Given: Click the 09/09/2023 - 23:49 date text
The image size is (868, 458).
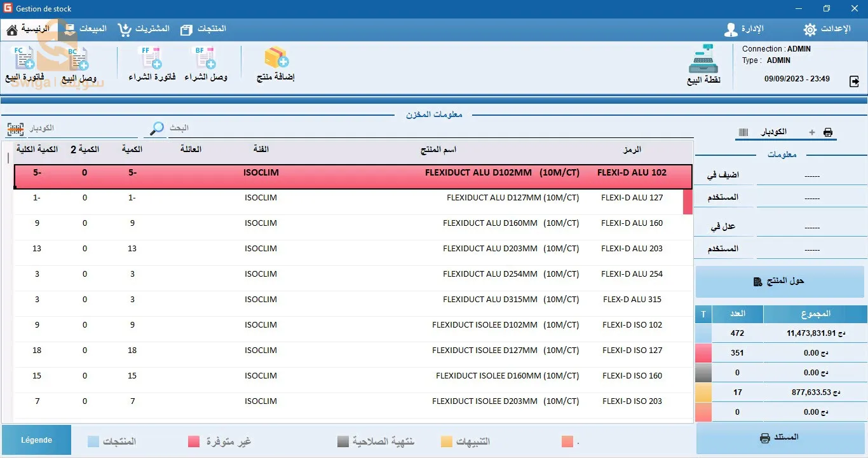Looking at the screenshot, I should point(797,79).
